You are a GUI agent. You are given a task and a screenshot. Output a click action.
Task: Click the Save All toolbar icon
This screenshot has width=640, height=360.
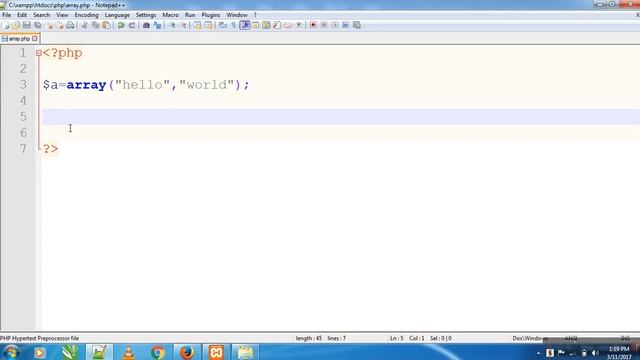coord(38,25)
